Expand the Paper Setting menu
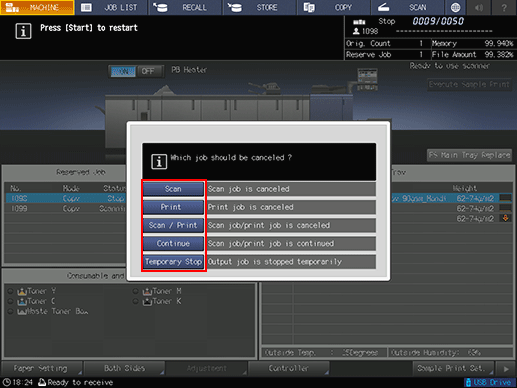The width and height of the screenshot is (517, 388). point(41,368)
